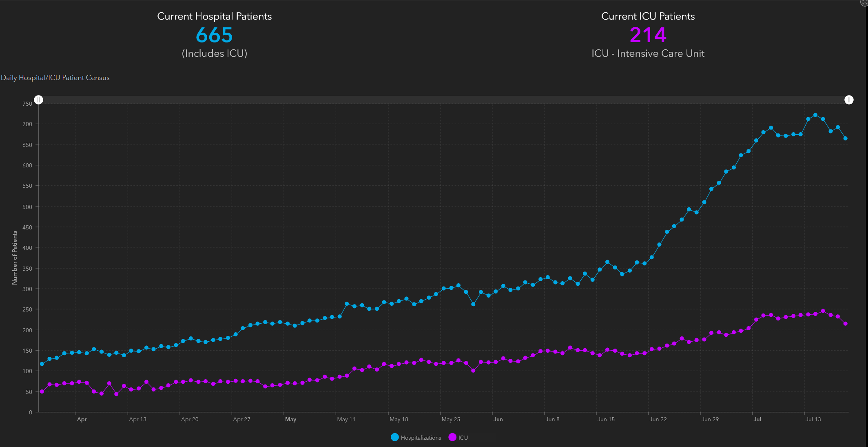This screenshot has height=447, width=868.
Task: Click the right range slider handle
Action: [849, 100]
